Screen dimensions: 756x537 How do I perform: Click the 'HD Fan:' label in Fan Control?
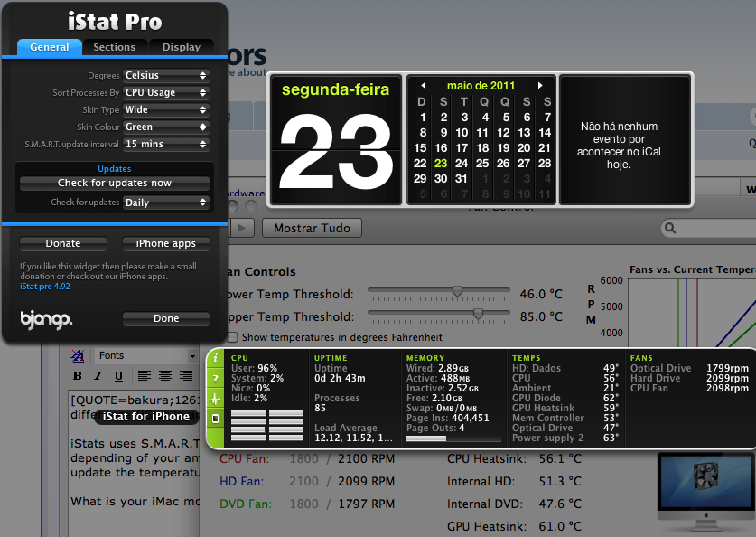pyautogui.click(x=241, y=482)
